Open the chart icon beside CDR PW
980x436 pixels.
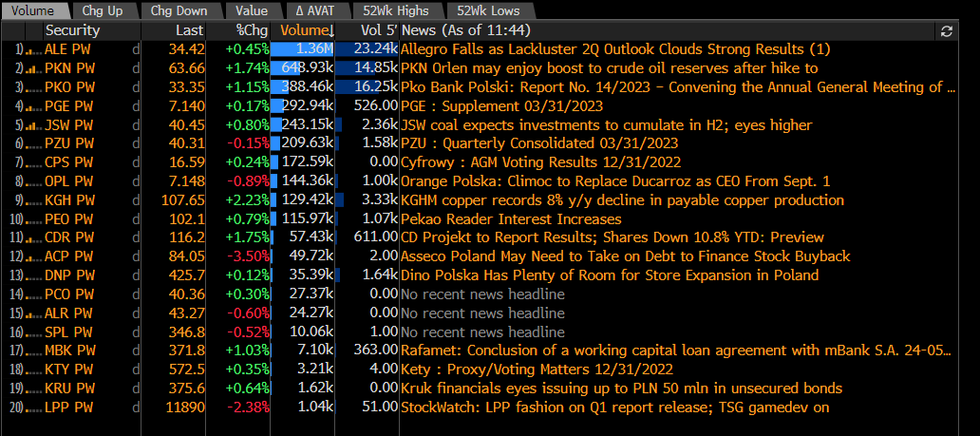[x=33, y=237]
